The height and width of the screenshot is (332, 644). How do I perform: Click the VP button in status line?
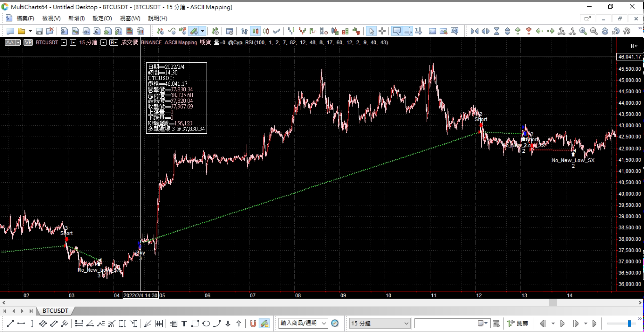(x=28, y=42)
